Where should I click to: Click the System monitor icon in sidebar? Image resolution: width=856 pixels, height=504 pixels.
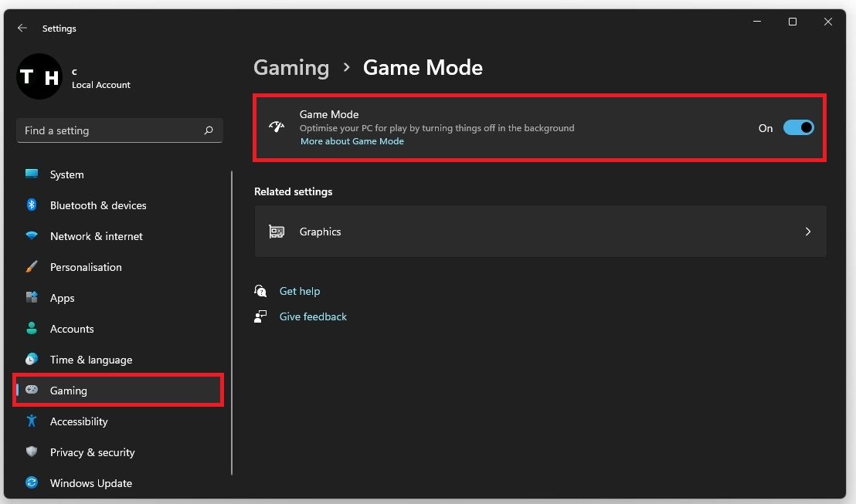pos(32,174)
